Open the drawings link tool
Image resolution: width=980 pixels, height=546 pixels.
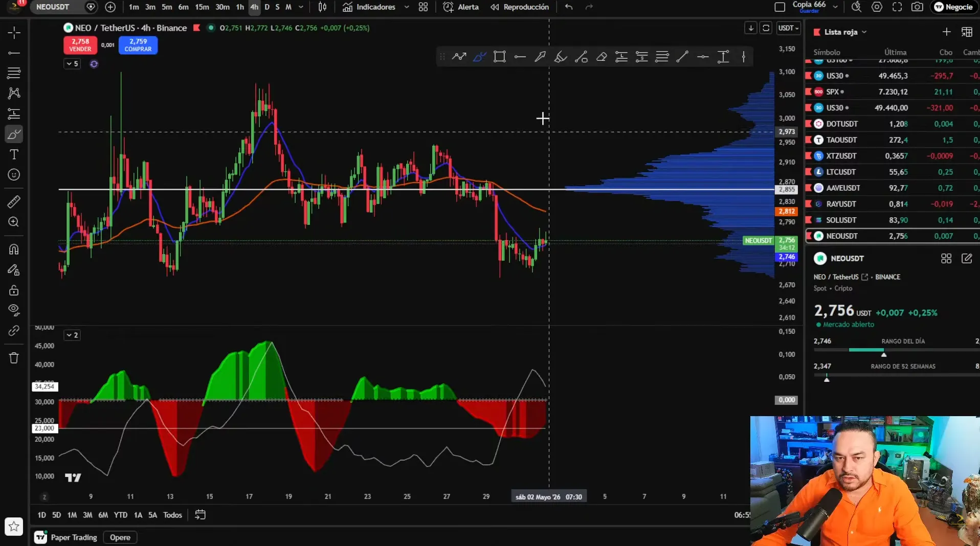click(x=14, y=331)
